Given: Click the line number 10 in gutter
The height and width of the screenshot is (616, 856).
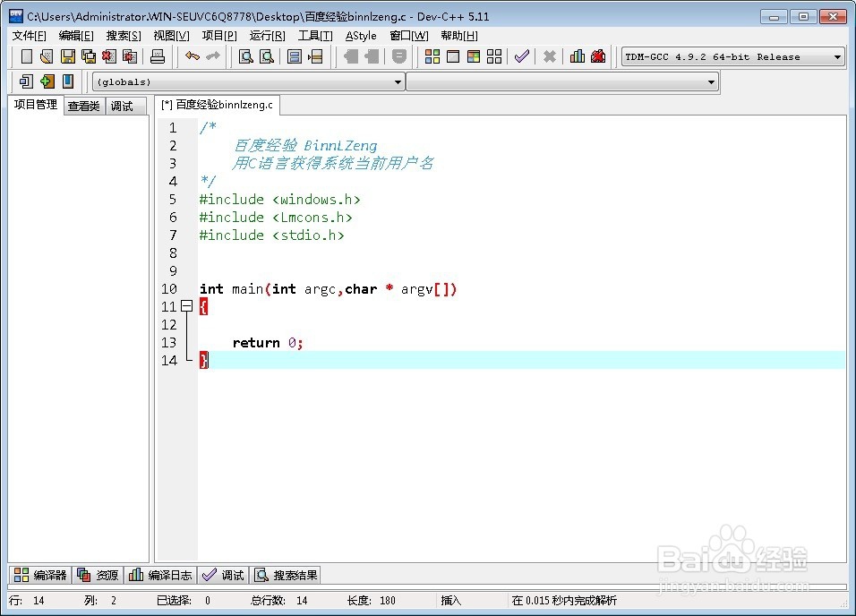Looking at the screenshot, I should (x=169, y=288).
